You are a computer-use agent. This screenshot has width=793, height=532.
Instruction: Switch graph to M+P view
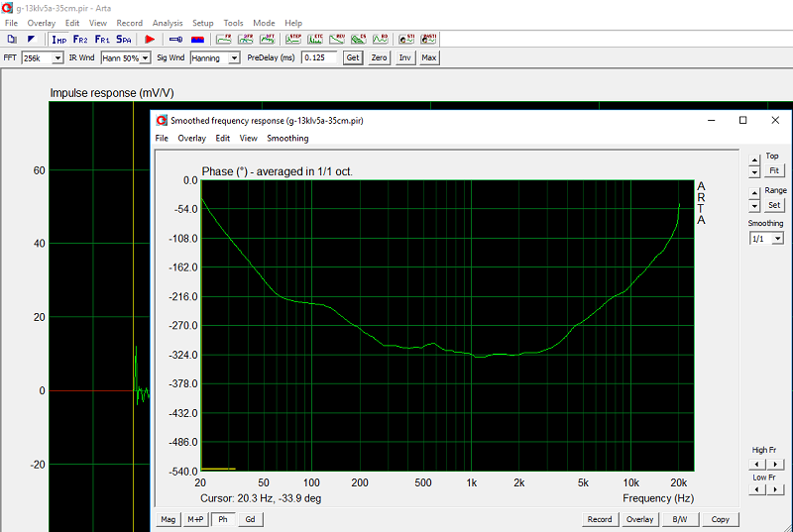coord(195,519)
